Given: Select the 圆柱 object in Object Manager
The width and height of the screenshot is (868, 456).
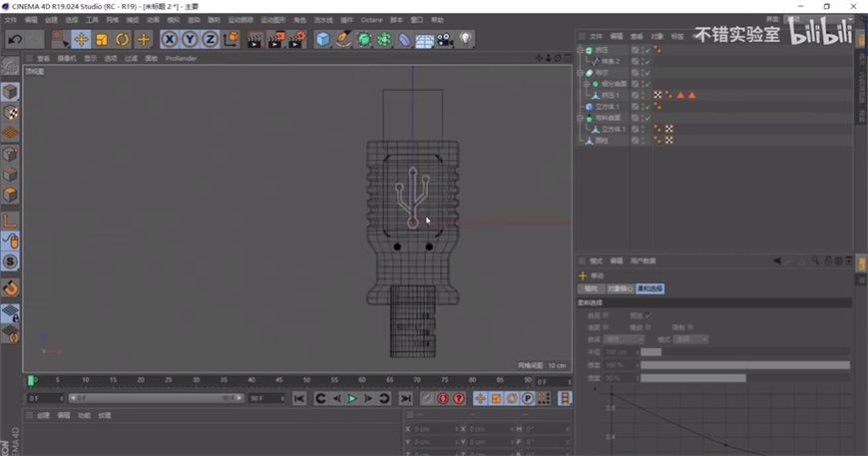Looking at the screenshot, I should [602, 141].
